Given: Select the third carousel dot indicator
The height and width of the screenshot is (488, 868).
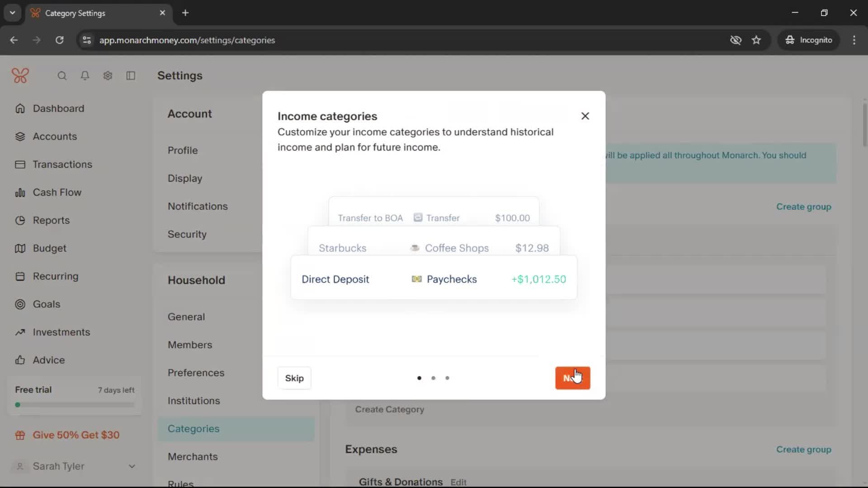Looking at the screenshot, I should (447, 378).
